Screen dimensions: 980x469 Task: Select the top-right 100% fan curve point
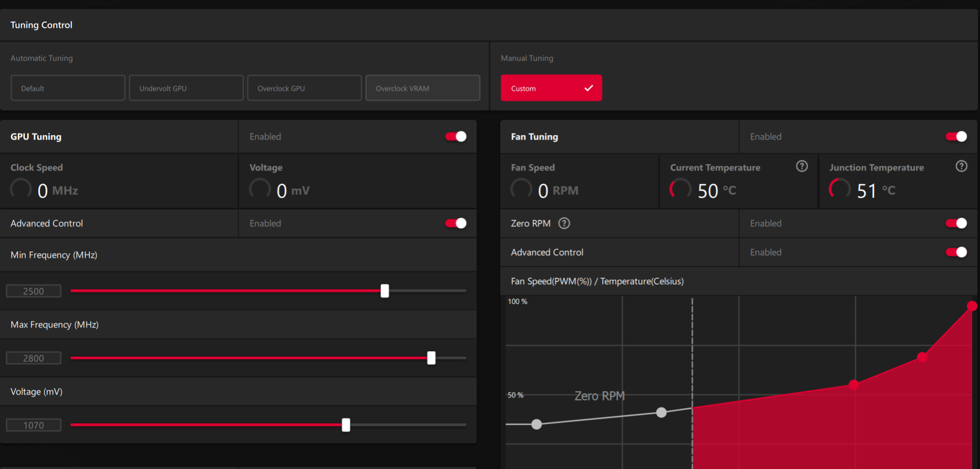[x=972, y=306]
